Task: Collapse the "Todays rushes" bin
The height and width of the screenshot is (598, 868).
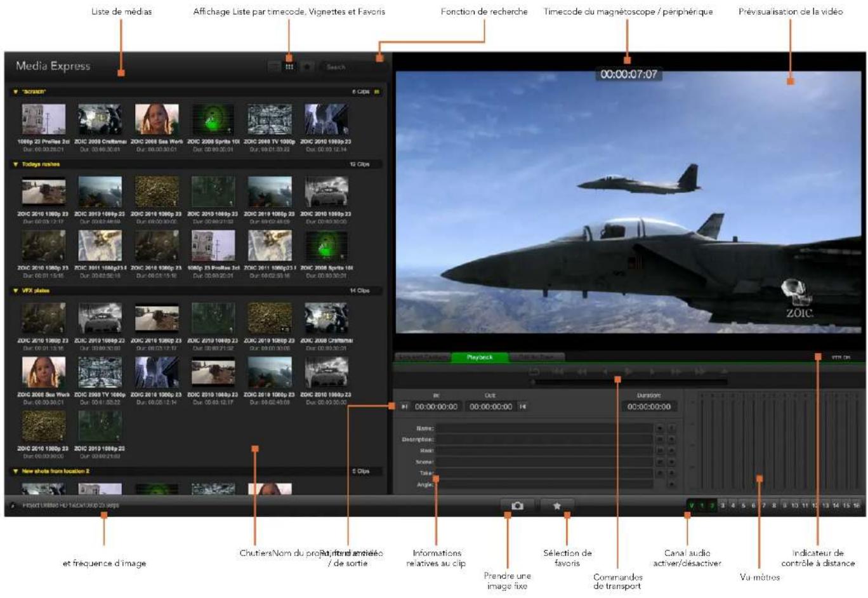Action: pos(16,164)
